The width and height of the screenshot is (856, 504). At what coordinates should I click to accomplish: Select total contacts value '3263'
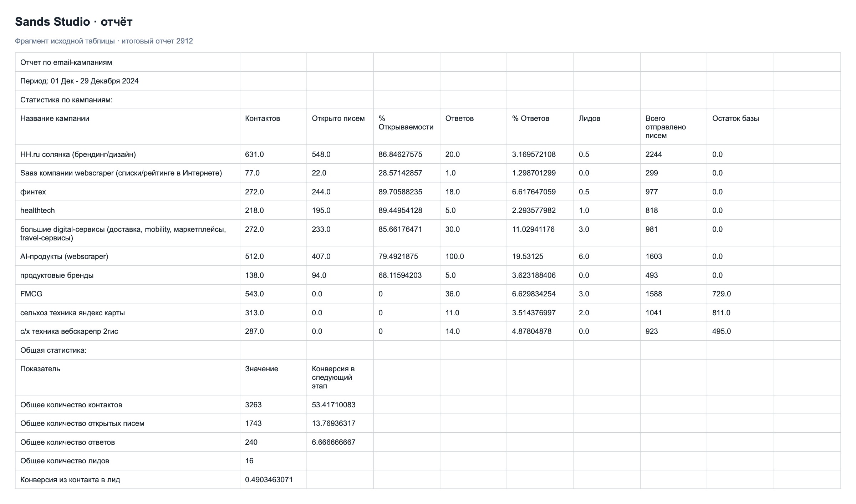pos(253,405)
